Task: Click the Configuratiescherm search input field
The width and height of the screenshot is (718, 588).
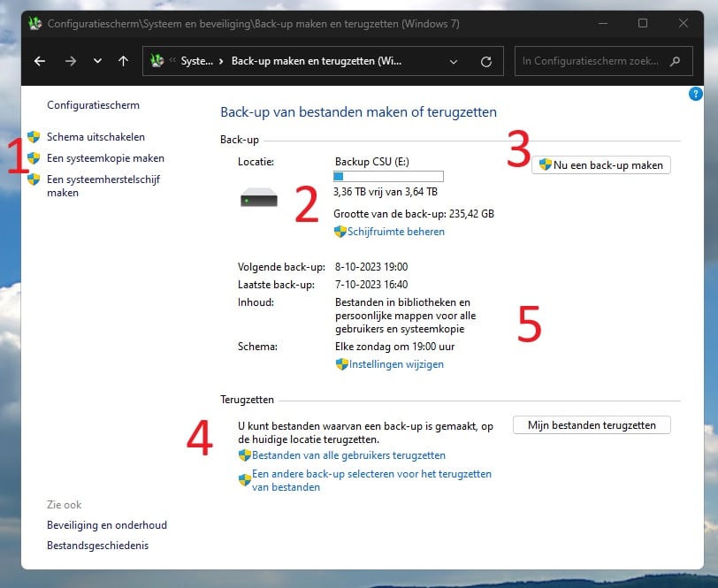Action: [x=588, y=62]
